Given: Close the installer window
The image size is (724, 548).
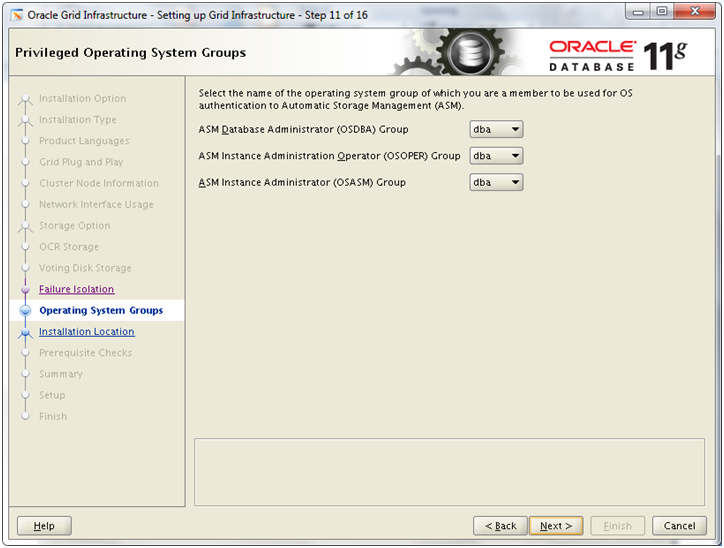Looking at the screenshot, I should click(x=694, y=12).
